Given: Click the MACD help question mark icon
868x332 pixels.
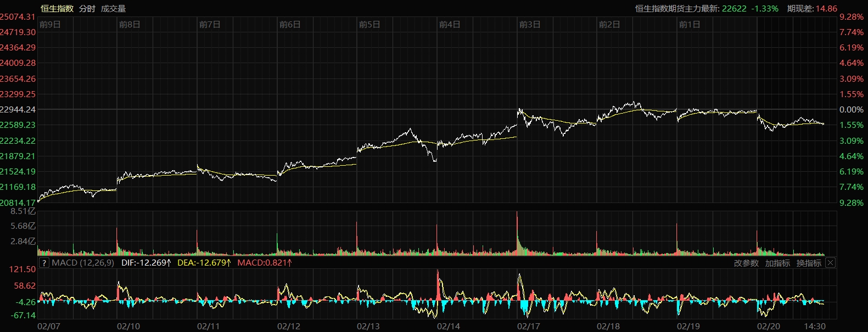Looking at the screenshot, I should [44, 263].
